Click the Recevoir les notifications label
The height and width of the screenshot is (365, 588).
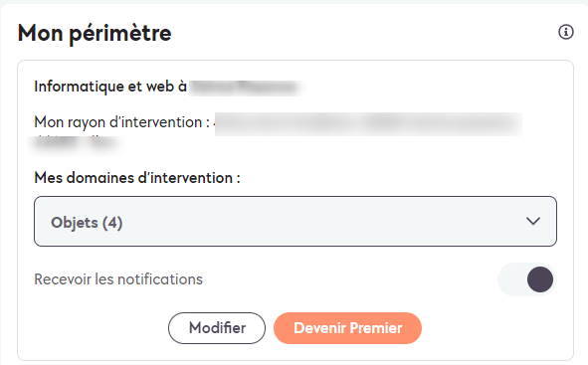click(118, 279)
